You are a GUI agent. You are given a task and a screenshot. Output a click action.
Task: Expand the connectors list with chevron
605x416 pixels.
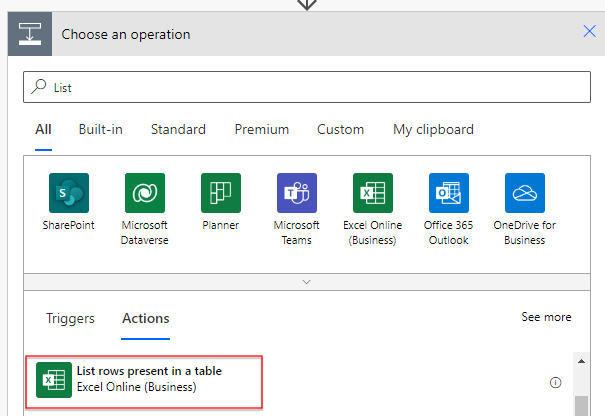(x=307, y=282)
